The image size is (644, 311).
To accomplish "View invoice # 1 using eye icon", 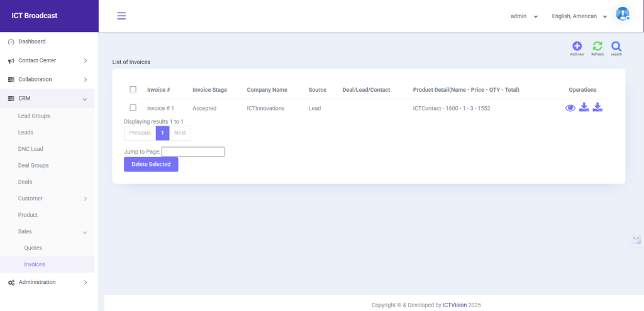I will point(570,108).
